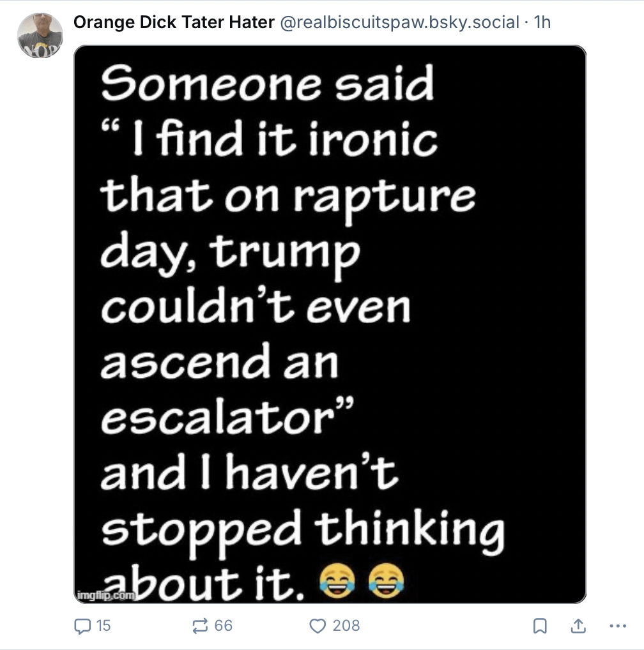The width and height of the screenshot is (644, 650).
Task: Click the like count 208
Action: pyautogui.click(x=346, y=626)
